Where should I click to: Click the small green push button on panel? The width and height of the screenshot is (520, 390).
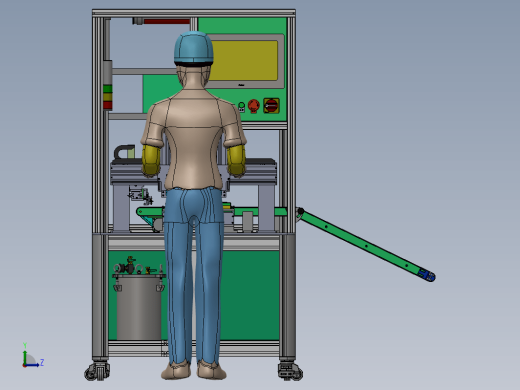pos(242,106)
